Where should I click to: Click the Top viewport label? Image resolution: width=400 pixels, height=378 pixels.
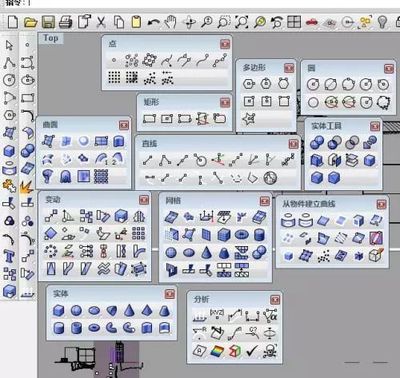pyautogui.click(x=50, y=38)
